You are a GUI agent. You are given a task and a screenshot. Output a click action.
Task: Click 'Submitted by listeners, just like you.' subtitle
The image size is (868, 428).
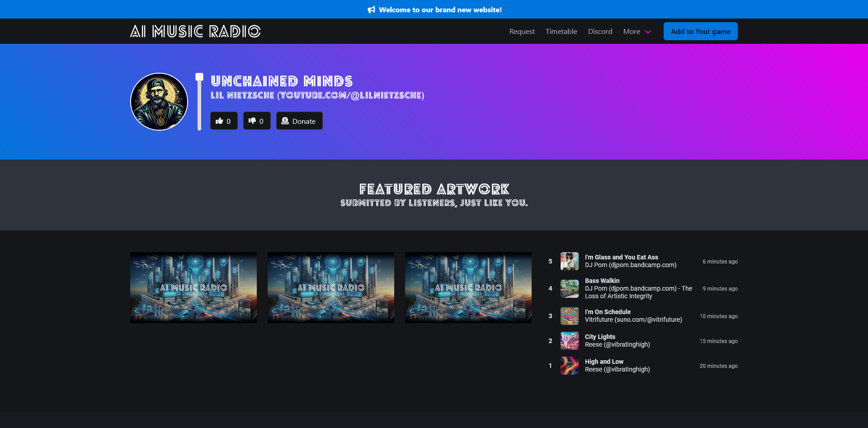pyautogui.click(x=434, y=203)
